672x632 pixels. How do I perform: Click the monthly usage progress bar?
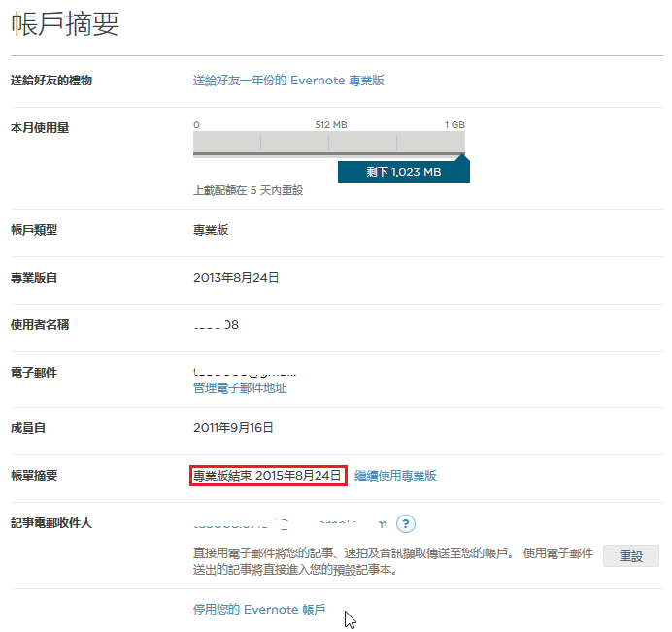pos(328,144)
